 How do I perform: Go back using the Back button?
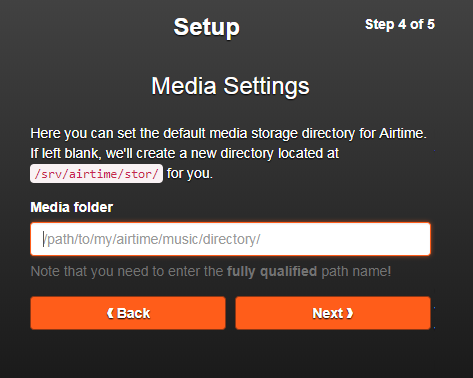tap(128, 313)
